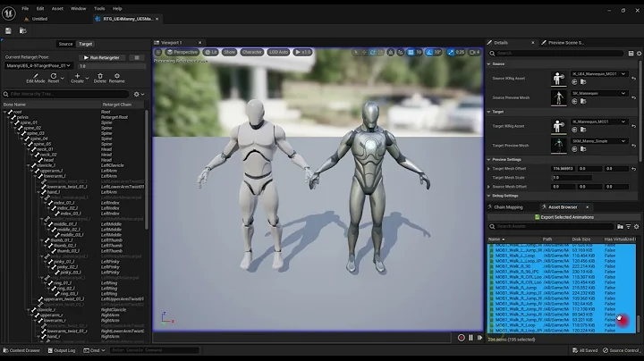644x361 pixels.
Task: Use selected asset for Target IKRig Asset
Action: click(574, 130)
